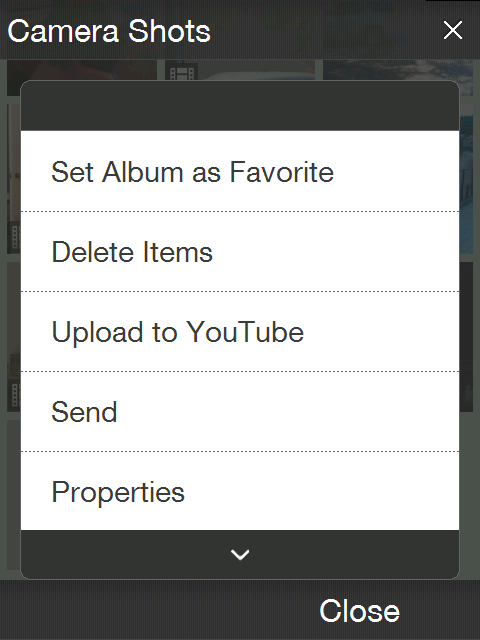Viewport: 480px width, 640px height.
Task: Click the menu's blank dark header bar
Action: (240, 106)
